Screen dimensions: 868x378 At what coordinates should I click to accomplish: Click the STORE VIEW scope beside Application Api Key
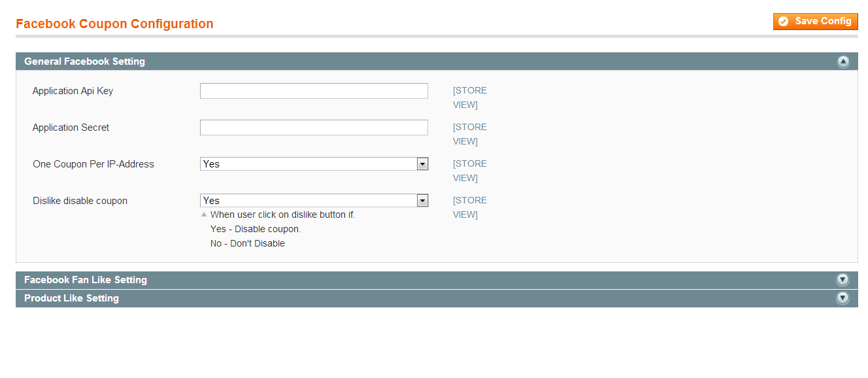470,97
